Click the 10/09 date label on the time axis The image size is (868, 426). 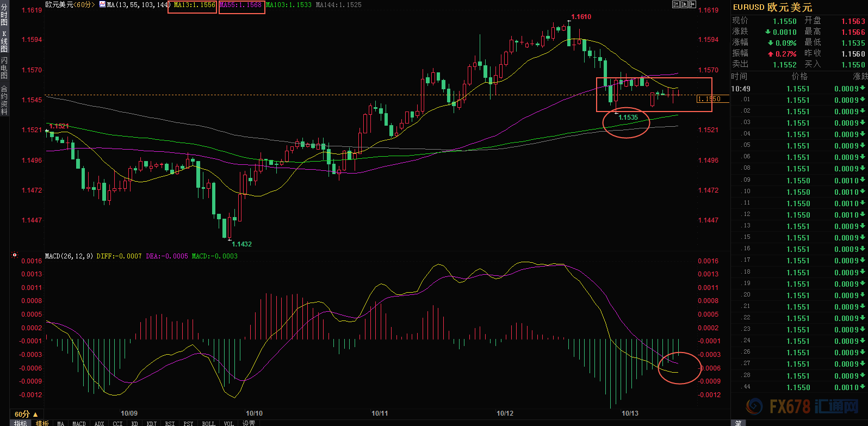coord(129,413)
